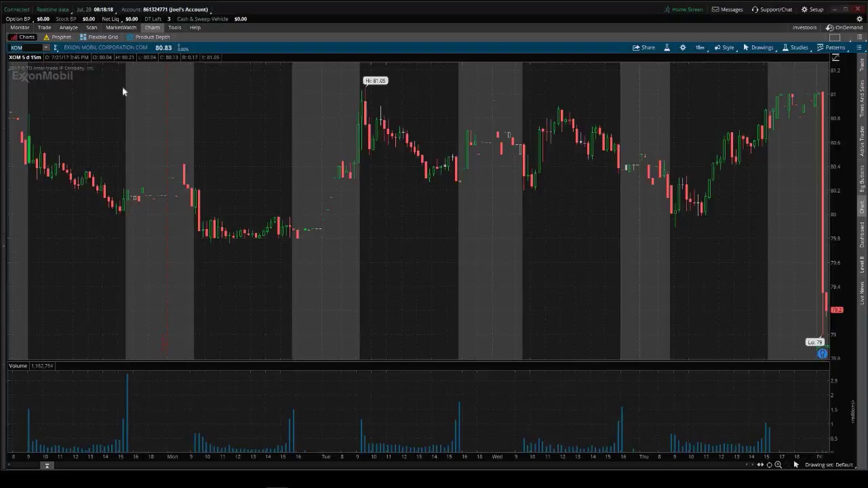This screenshot has width=868, height=488.
Task: Open the Product Depth subtab
Action: [x=149, y=37]
